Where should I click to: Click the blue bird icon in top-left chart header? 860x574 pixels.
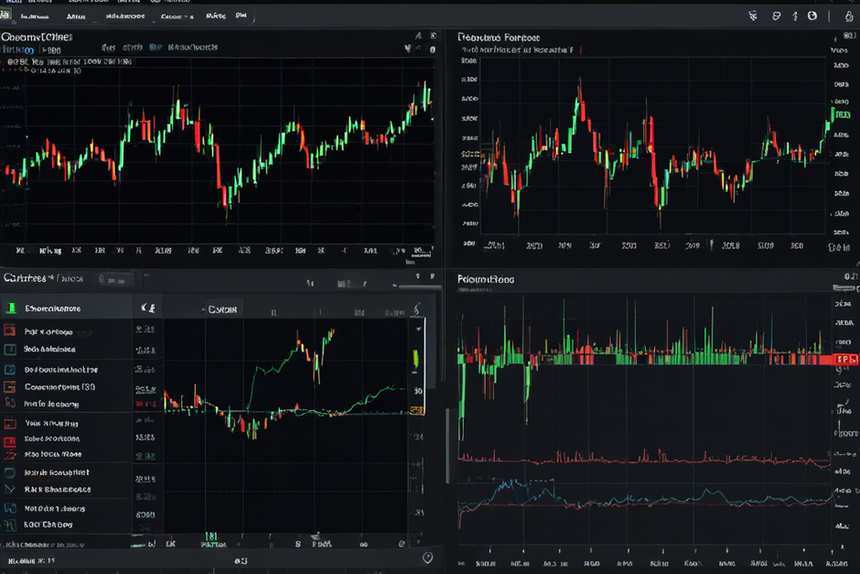tap(408, 49)
